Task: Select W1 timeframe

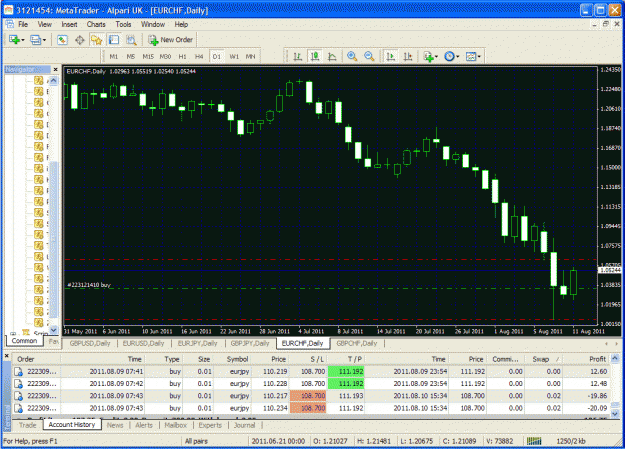Action: coord(234,57)
